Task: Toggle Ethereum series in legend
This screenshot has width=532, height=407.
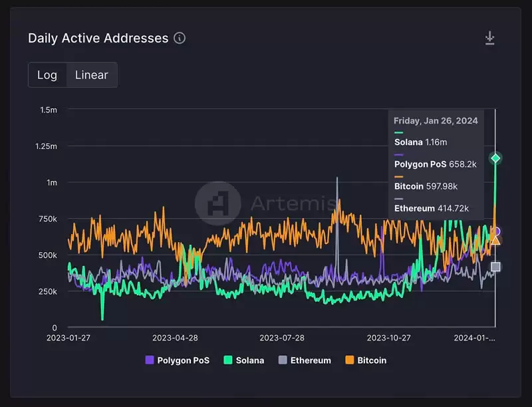Action: 305,360
